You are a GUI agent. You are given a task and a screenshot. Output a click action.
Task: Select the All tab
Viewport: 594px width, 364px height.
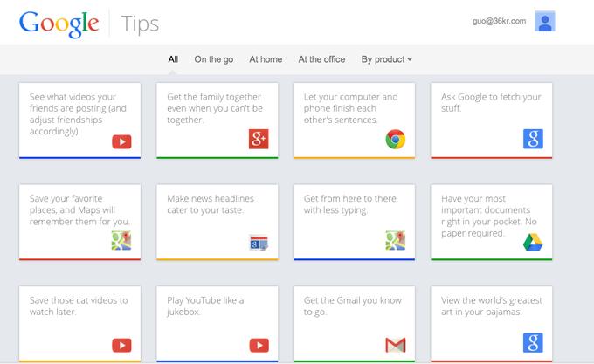173,59
